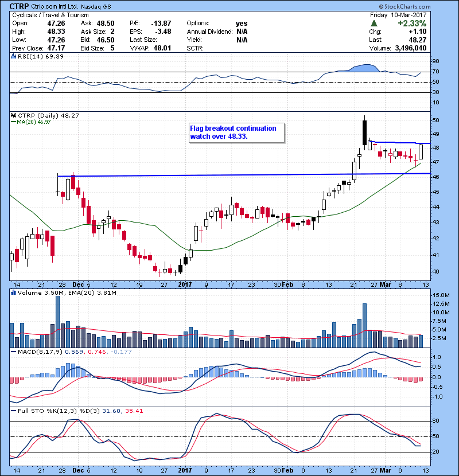Click the 'Volume 3.50M, EMA(20) 3.81M' label
459x476 pixels.
pyautogui.click(x=67, y=292)
